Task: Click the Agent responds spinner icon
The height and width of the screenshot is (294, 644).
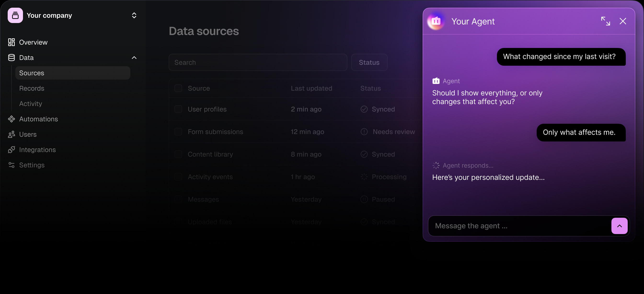Action: pos(436,165)
